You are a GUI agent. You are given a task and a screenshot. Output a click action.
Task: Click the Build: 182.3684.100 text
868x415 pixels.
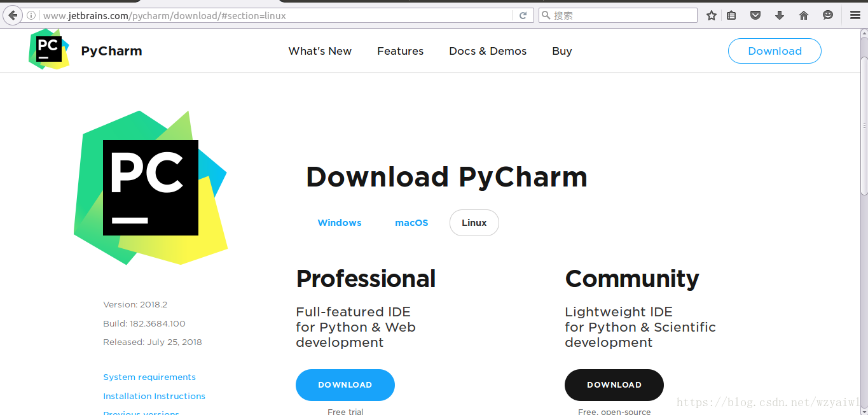[x=144, y=323]
